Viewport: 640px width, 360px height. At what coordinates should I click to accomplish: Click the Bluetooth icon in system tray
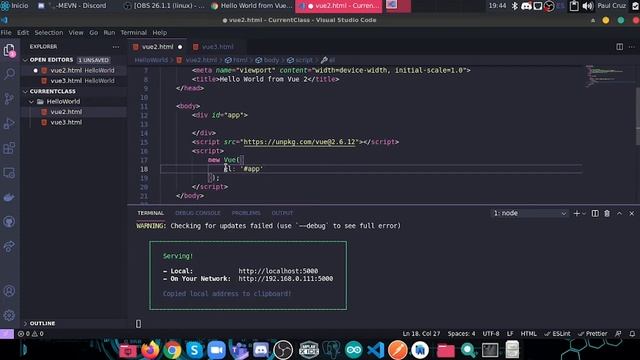(x=515, y=6)
